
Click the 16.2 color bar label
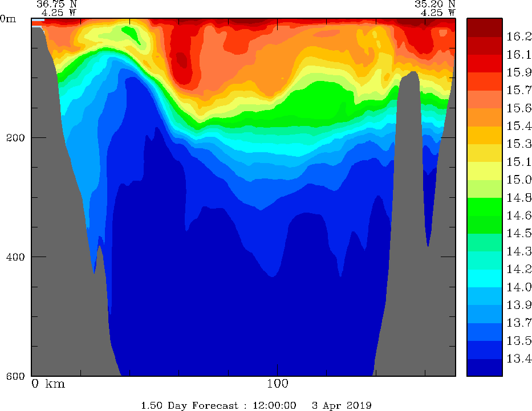tap(519, 36)
